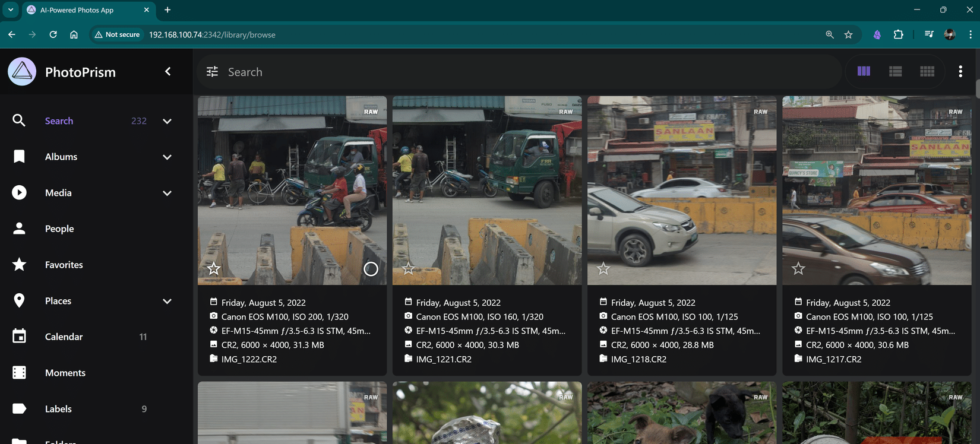980x444 pixels.
Task: Click the Places map pin icon
Action: point(19,300)
